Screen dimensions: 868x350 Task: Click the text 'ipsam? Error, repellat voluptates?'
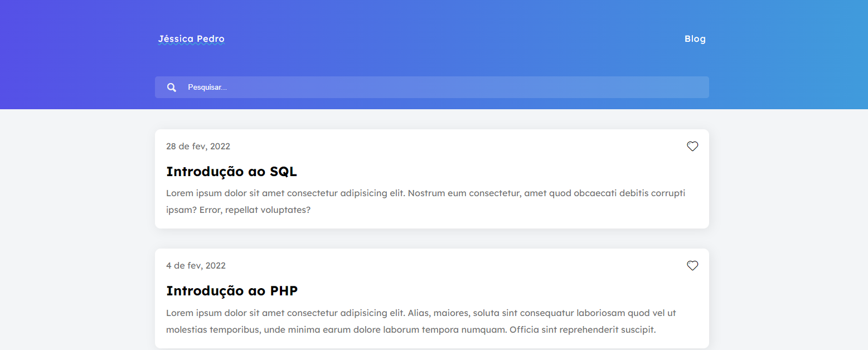coord(238,210)
